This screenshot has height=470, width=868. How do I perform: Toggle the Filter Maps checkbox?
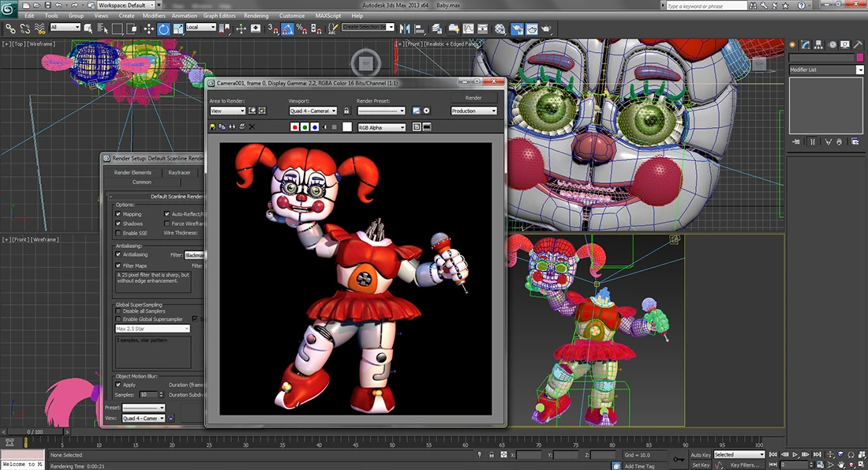tap(118, 265)
